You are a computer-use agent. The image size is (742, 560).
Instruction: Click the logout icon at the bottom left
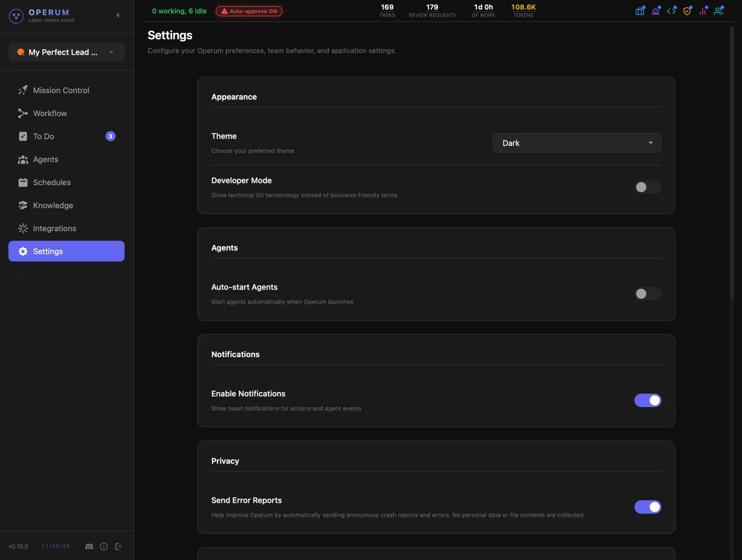tap(118, 546)
